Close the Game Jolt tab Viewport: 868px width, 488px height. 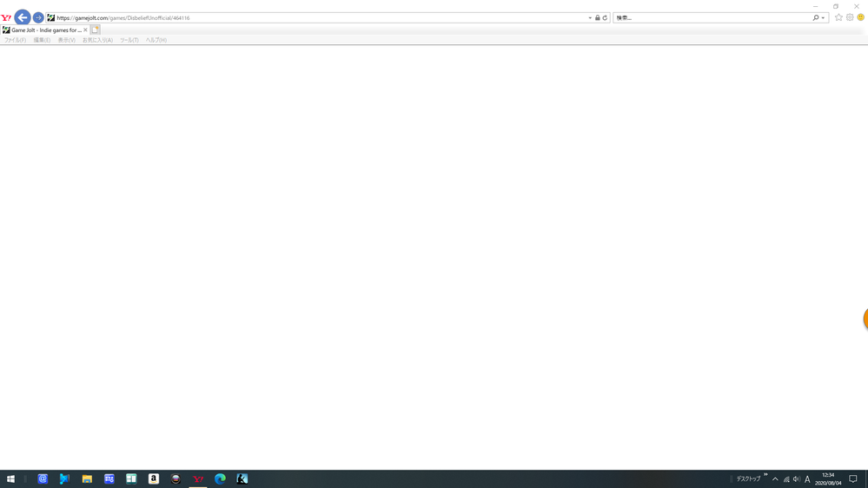[x=85, y=30]
